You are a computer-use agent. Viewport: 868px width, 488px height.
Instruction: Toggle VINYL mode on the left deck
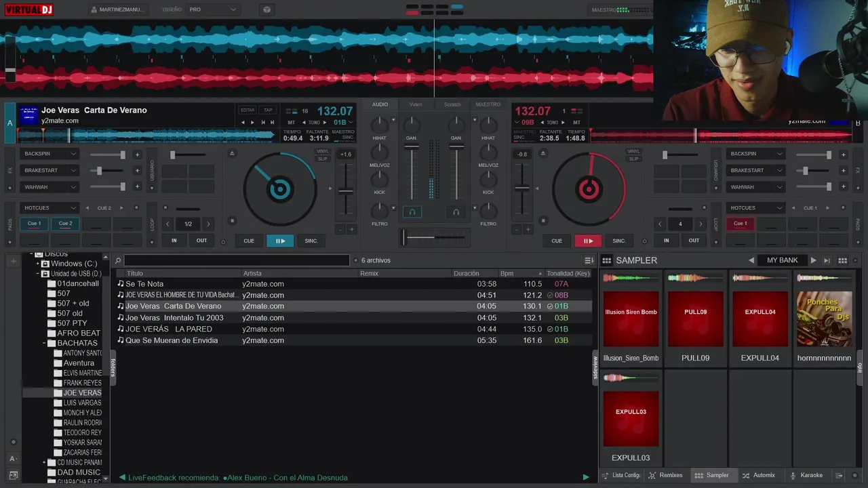point(323,151)
